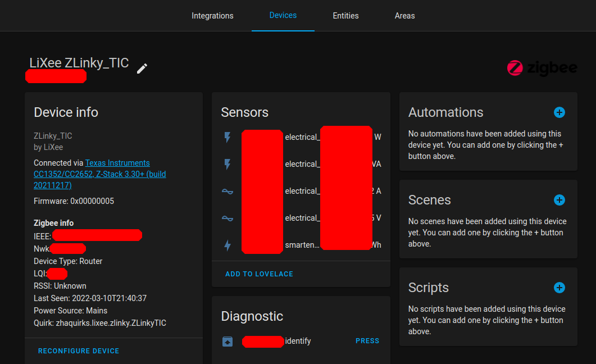Add a new scene with plus icon
Image resolution: width=596 pixels, height=364 pixels.
(x=559, y=200)
